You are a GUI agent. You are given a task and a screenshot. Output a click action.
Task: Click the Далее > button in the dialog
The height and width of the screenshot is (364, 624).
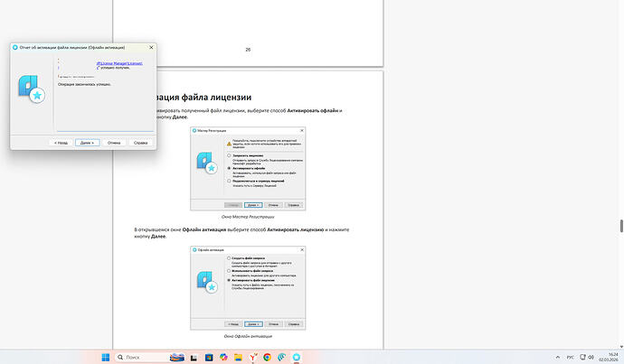click(87, 142)
